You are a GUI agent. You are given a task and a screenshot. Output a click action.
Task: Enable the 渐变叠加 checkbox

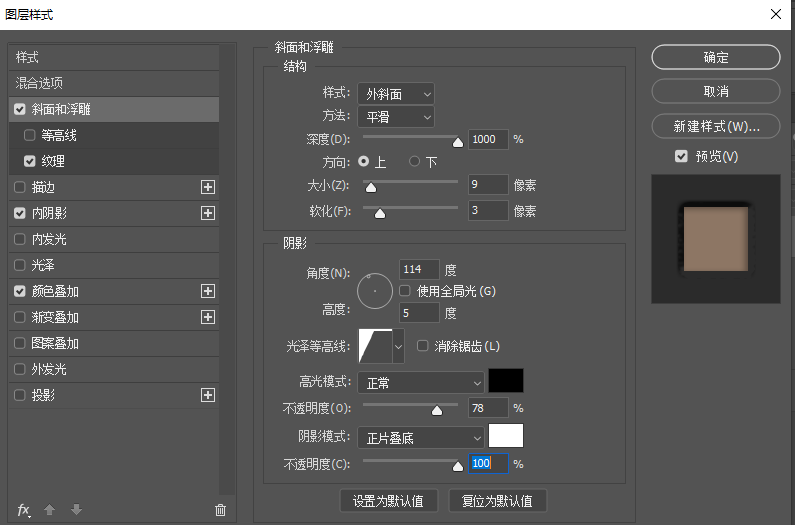point(20,317)
